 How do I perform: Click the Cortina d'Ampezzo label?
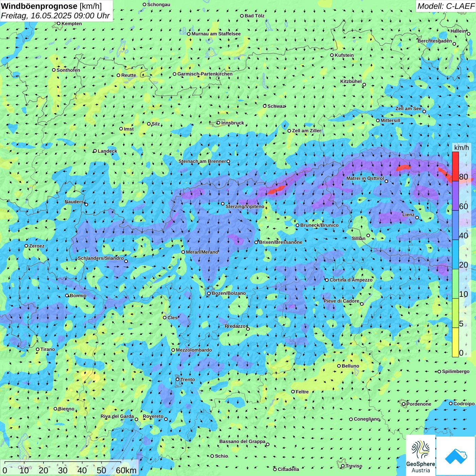[x=351, y=280]
